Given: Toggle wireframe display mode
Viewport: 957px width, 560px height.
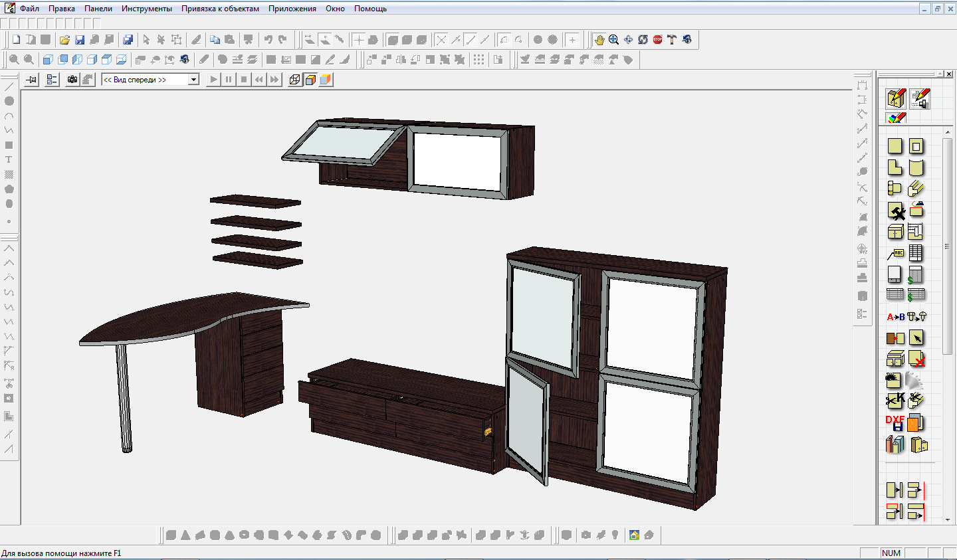Looking at the screenshot, I should point(295,80).
